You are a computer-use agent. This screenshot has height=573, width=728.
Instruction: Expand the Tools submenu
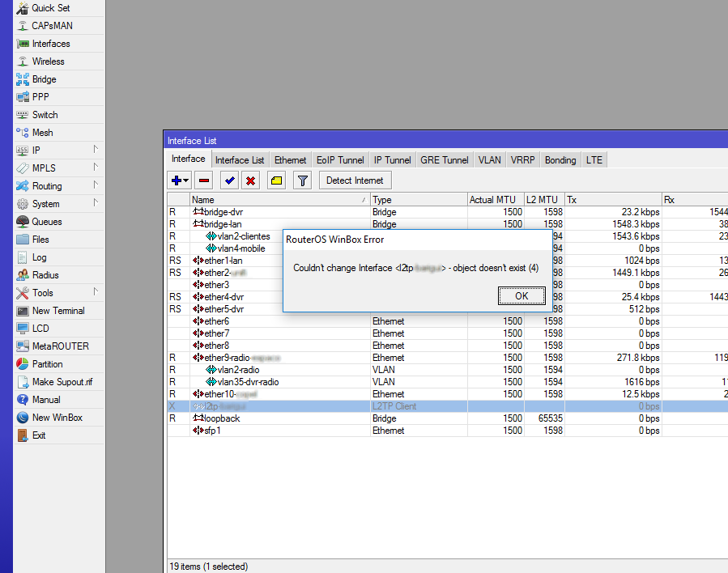42,293
